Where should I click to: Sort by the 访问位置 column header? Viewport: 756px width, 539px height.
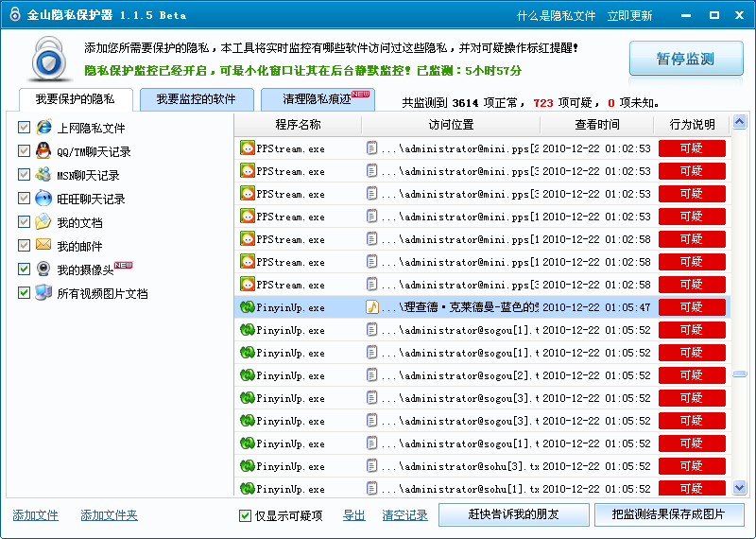451,125
